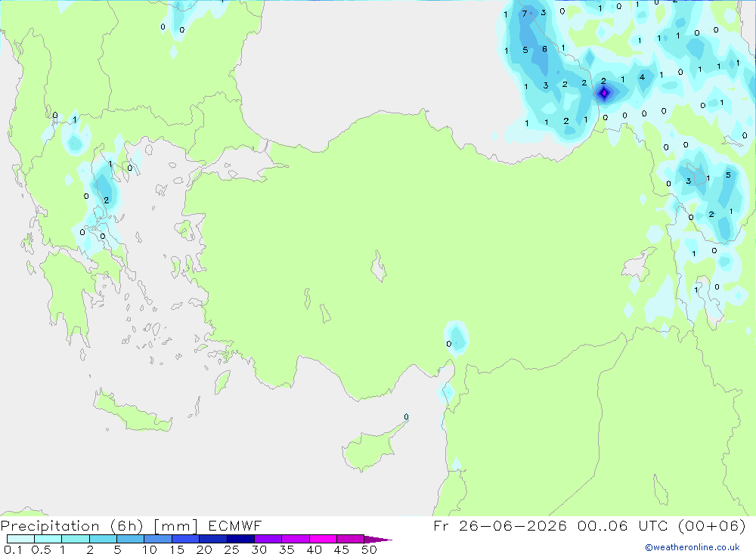
Task: Select the 40–45 mm magenta legend swatch
Action: tap(323, 539)
